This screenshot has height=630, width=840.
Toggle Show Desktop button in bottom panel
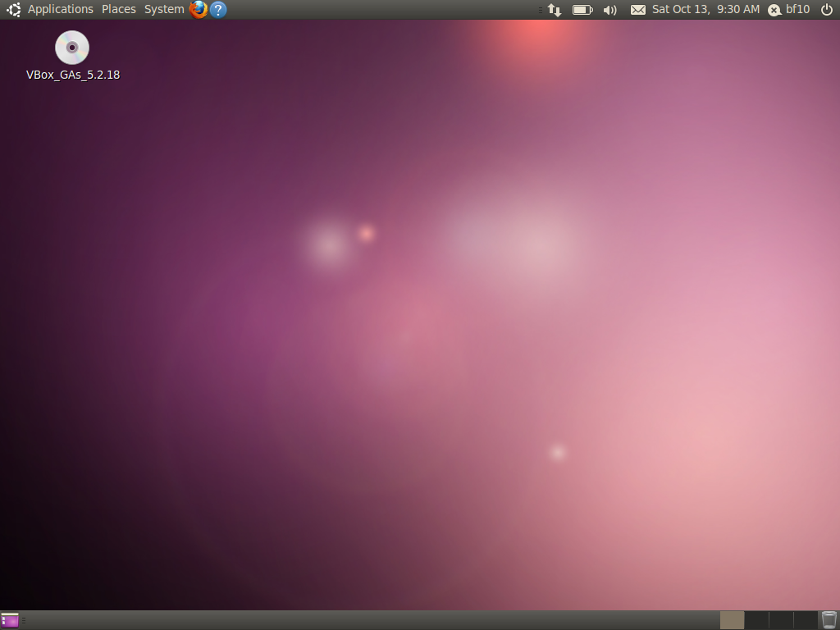point(10,620)
